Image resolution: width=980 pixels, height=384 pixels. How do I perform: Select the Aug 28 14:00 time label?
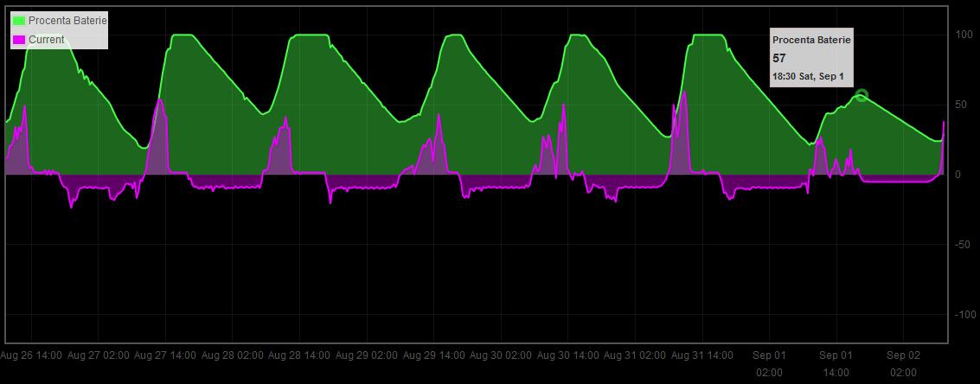click(x=299, y=355)
